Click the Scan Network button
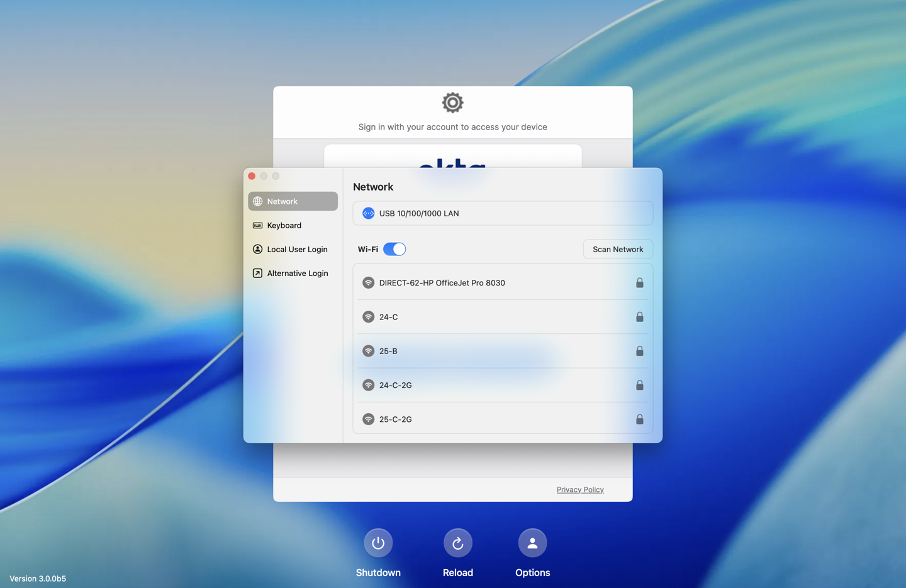The height and width of the screenshot is (588, 906). (x=618, y=249)
